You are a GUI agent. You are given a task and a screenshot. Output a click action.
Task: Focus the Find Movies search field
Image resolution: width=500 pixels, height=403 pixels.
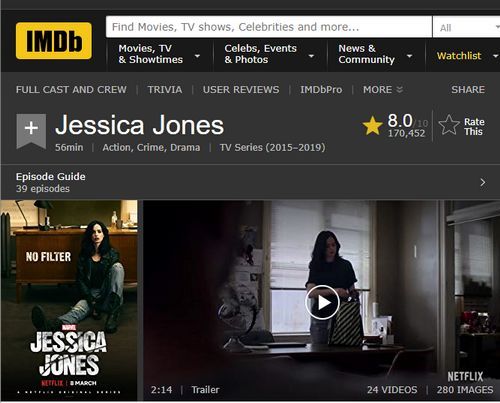click(x=269, y=27)
